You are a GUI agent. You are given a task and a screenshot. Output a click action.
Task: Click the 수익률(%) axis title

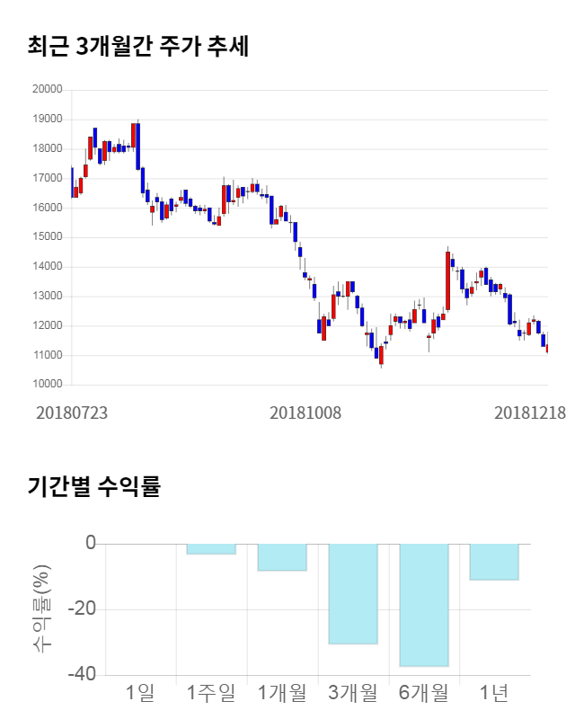click(x=41, y=608)
